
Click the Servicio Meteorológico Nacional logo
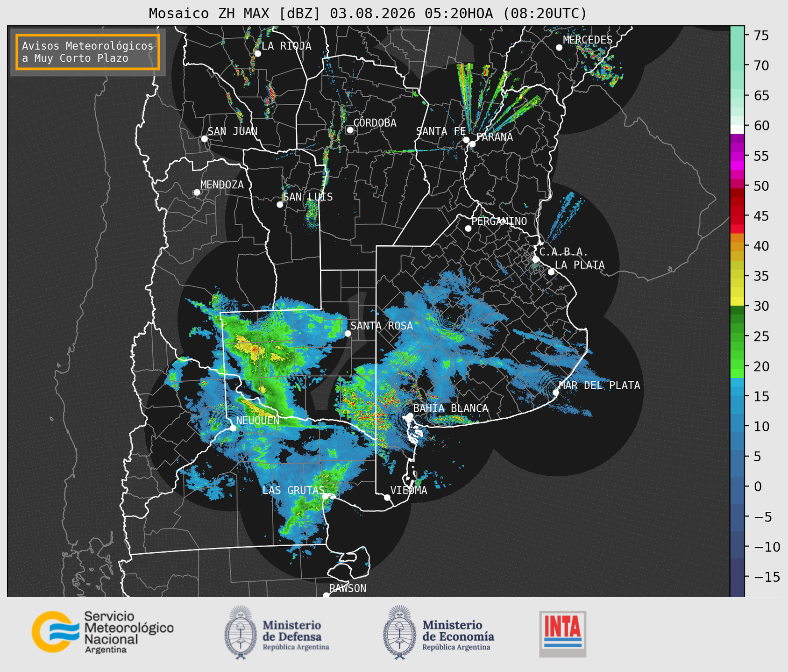(x=102, y=632)
